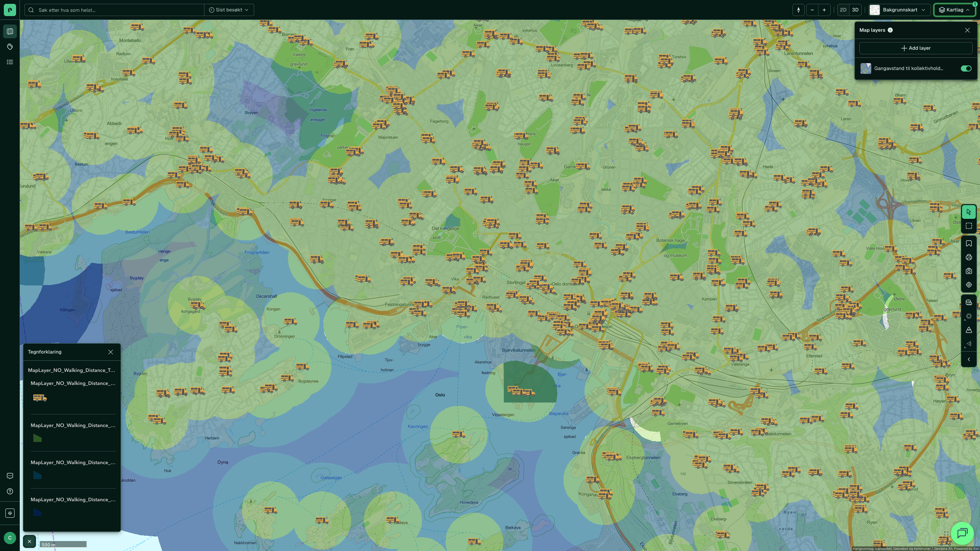Open the live chat bubble widget
Viewport: 980px width, 551px height.
coord(962,533)
